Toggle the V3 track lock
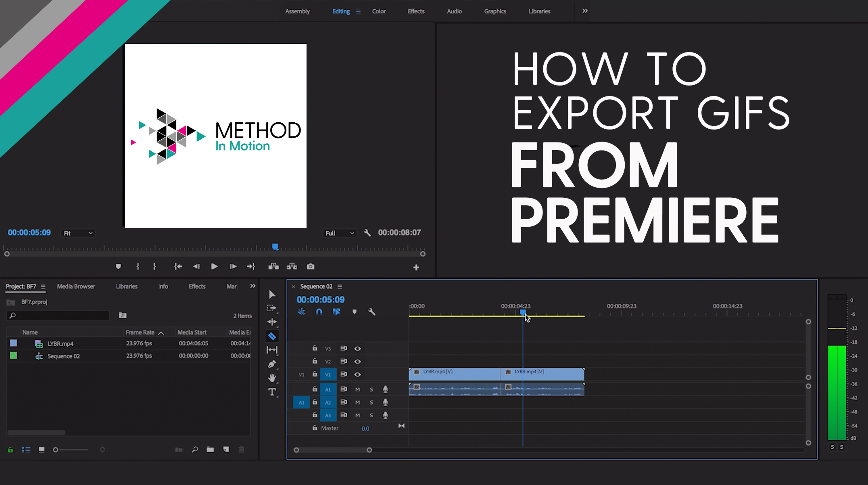868x485 pixels. point(315,348)
